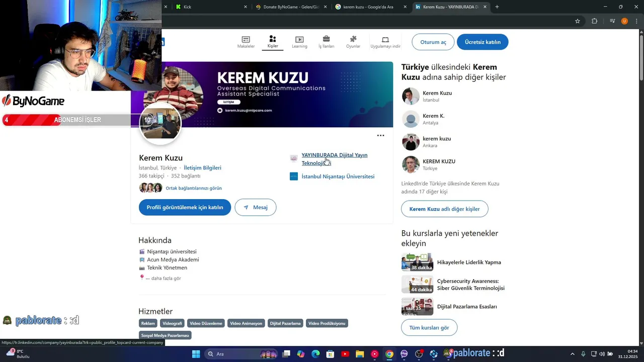The width and height of the screenshot is (644, 362).
Task: Click the Videografi service tag
Action: (173, 323)
